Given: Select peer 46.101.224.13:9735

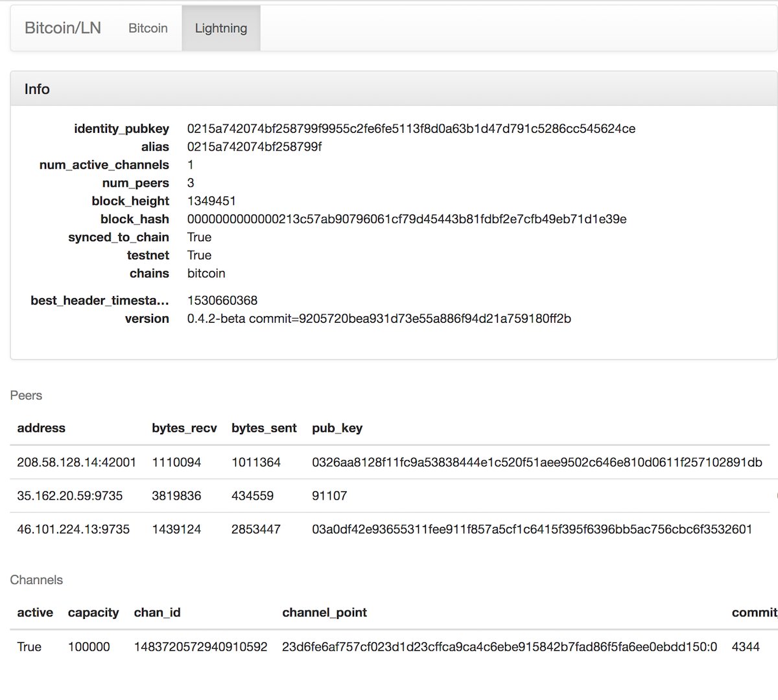Looking at the screenshot, I should point(75,530).
